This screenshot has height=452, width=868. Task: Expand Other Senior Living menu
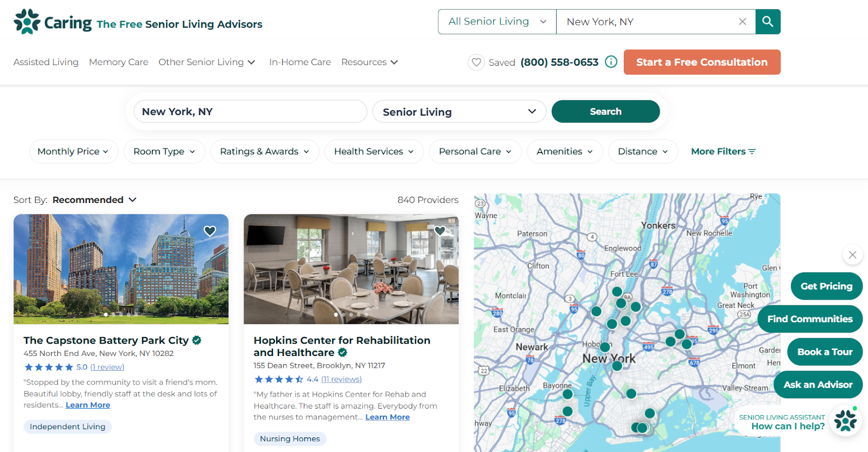pyautogui.click(x=207, y=62)
